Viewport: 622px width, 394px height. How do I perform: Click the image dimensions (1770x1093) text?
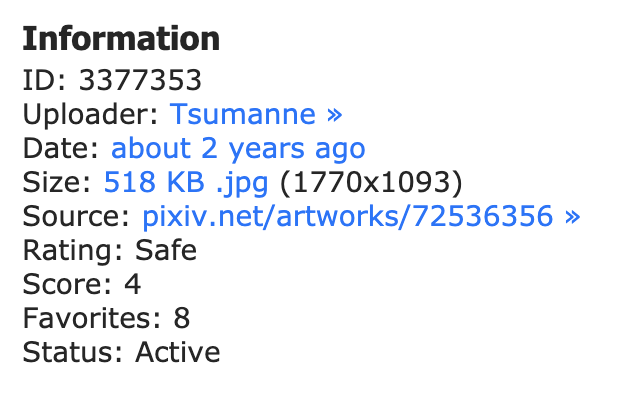pyautogui.click(x=371, y=183)
